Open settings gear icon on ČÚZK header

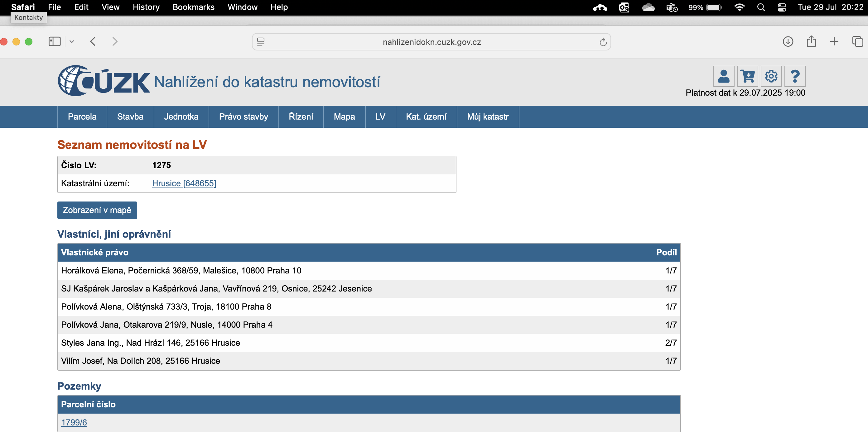[771, 76]
